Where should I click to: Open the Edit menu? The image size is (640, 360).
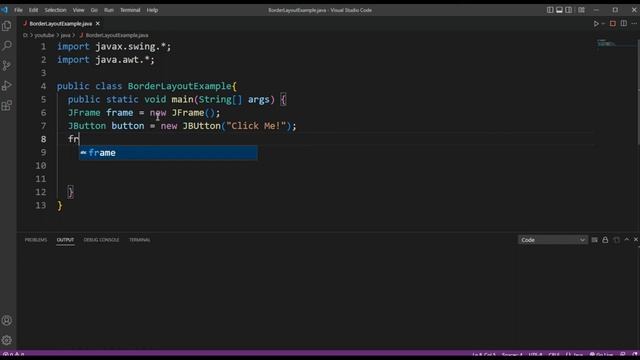[x=33, y=10]
